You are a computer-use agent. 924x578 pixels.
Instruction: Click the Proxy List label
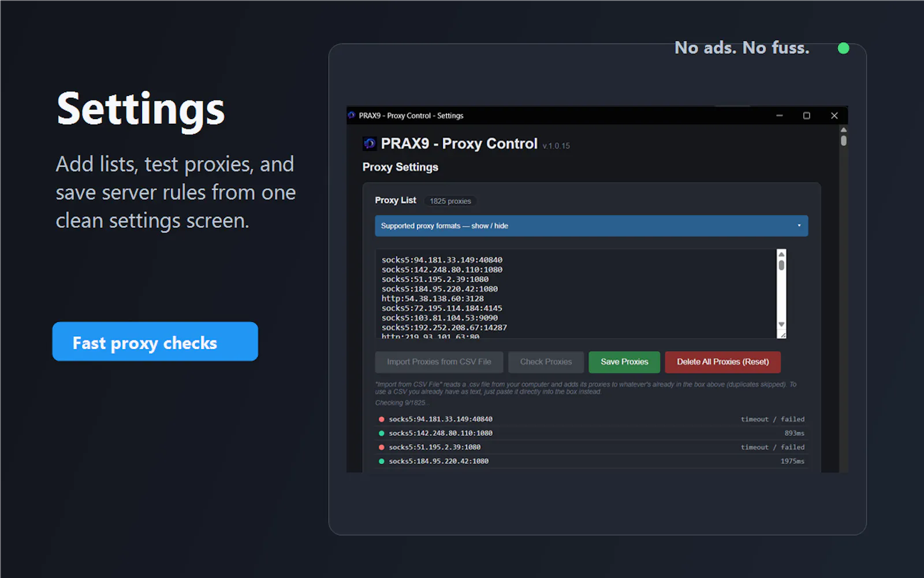click(396, 200)
